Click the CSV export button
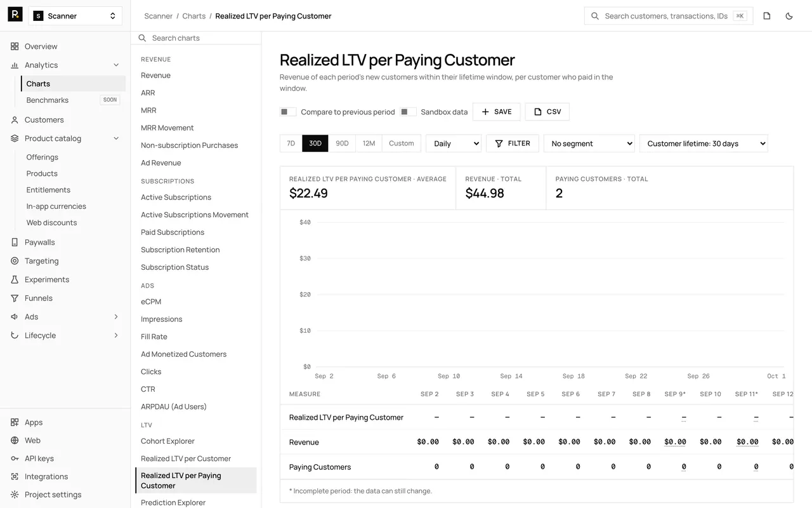This screenshot has height=508, width=812. point(547,112)
